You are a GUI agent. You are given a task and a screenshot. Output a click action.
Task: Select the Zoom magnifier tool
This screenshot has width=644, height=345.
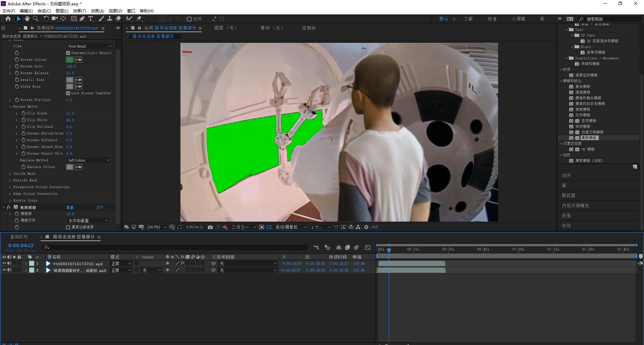pos(36,19)
